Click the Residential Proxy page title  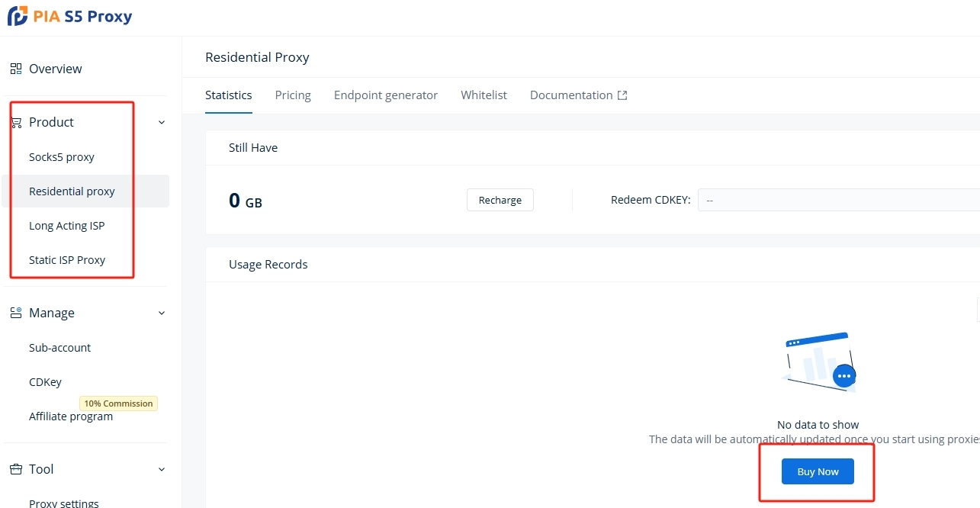(257, 57)
